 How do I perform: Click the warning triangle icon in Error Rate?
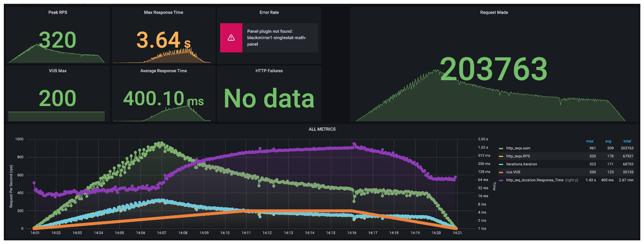coord(231,38)
